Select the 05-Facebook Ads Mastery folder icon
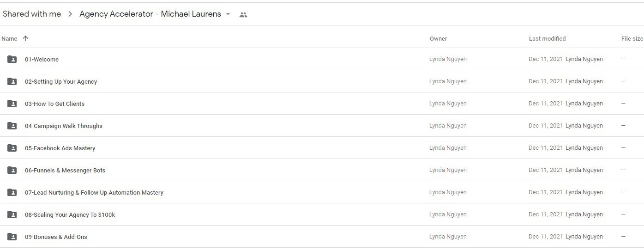This screenshot has width=644, height=251. [12, 148]
